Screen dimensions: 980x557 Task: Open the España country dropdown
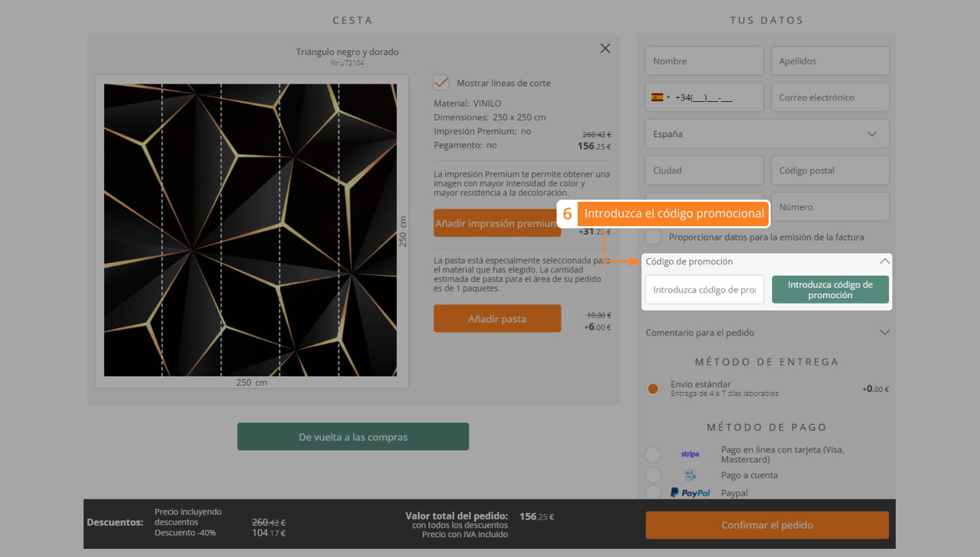click(767, 134)
